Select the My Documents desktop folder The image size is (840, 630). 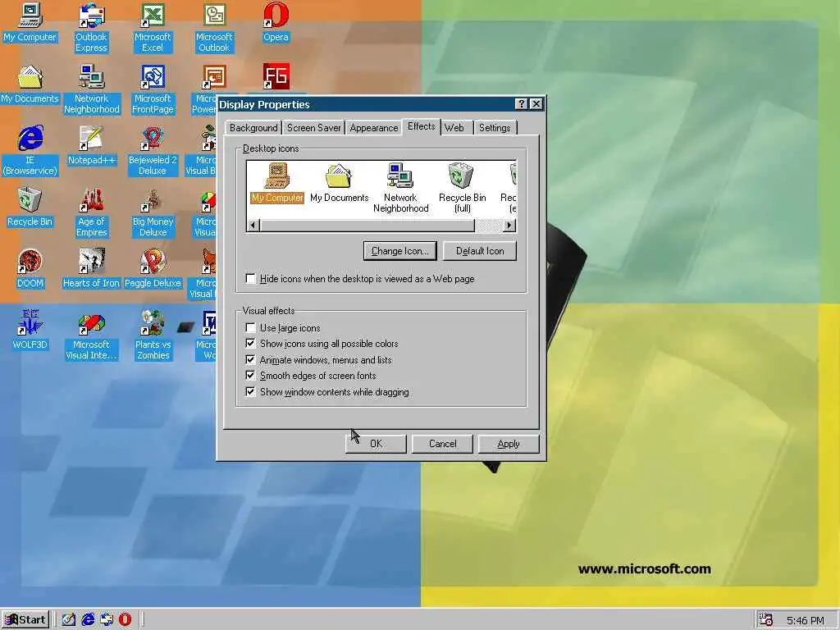point(30,84)
